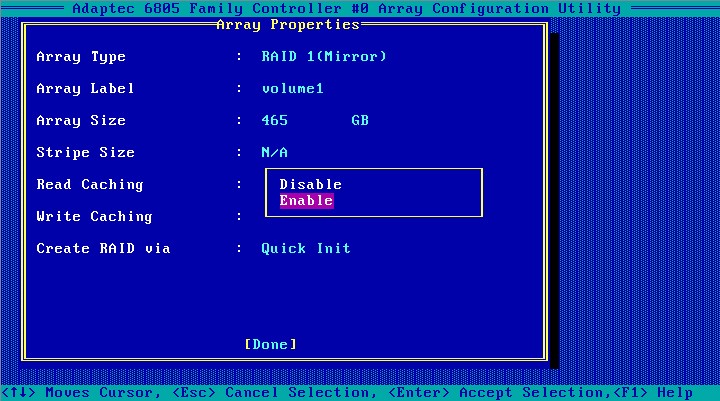Click the Create RAID via label
The width and height of the screenshot is (720, 401).
tap(103, 249)
